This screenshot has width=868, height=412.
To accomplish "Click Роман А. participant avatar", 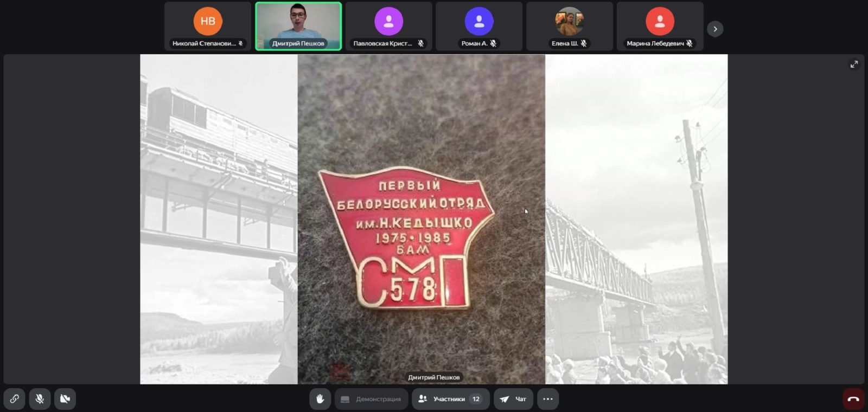I will point(479,21).
